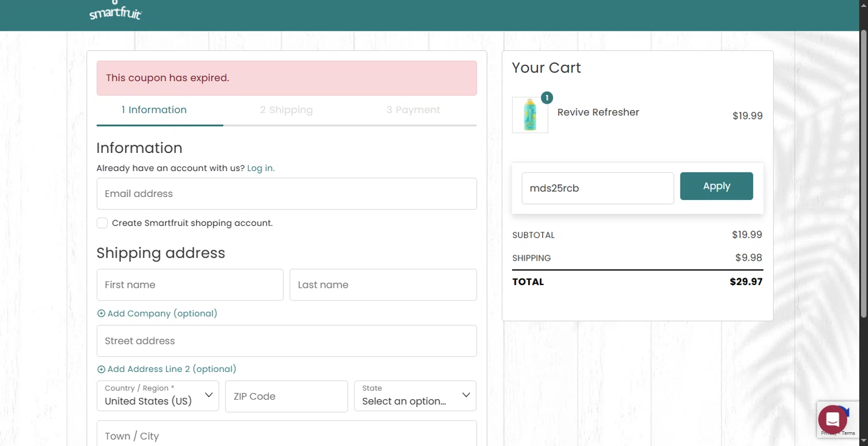Screen dimensions: 868x446
Task: Tick Create Smartfruit shopping account checkbox
Action: pos(102,223)
